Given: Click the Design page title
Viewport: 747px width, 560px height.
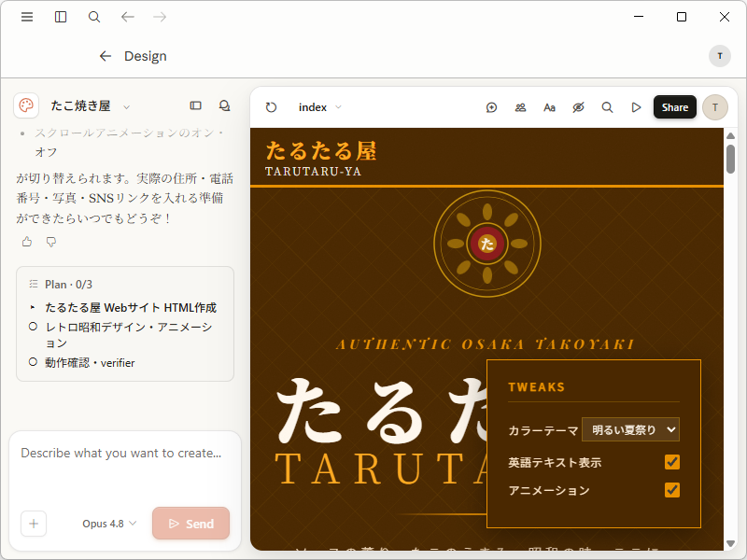Looking at the screenshot, I should [146, 56].
